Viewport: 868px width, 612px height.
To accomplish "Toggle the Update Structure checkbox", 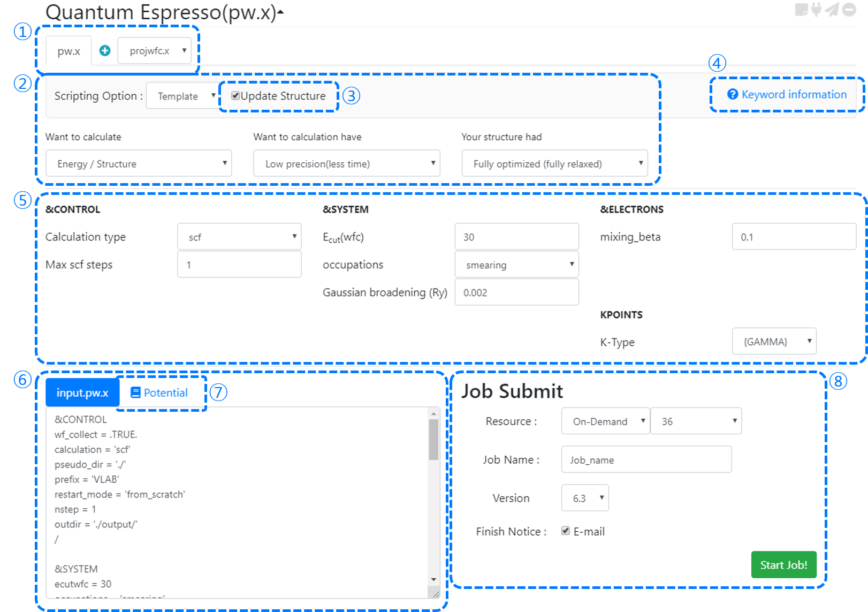I will coord(235,95).
